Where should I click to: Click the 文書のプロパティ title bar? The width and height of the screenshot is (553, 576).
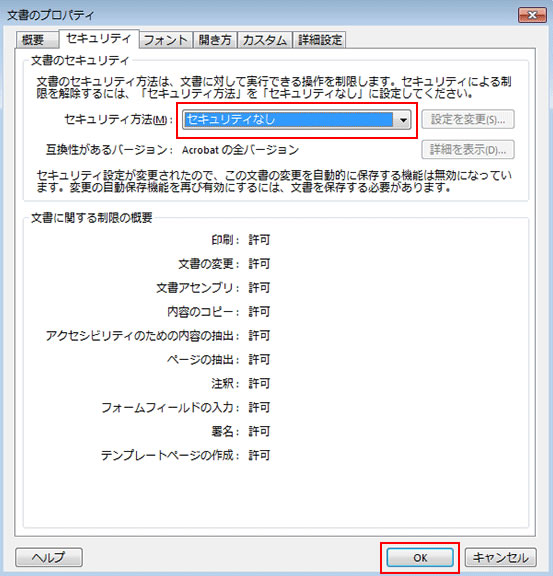click(257, 15)
